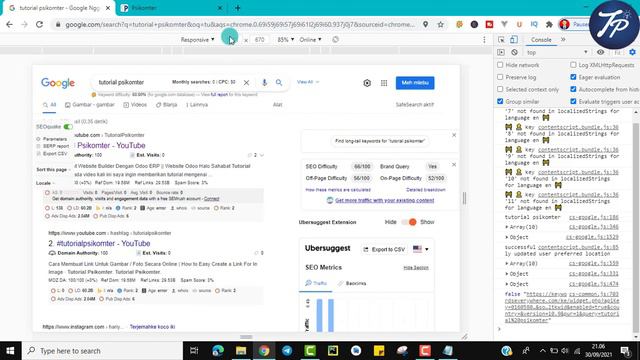This screenshot has width=640, height=360.
Task: Toggle the SEOquake switch
Action: 68,127
